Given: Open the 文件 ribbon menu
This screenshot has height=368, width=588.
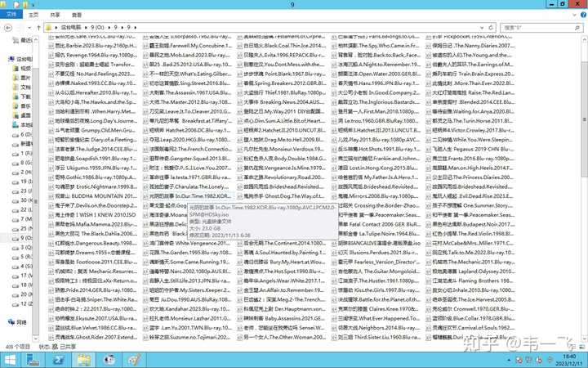Looking at the screenshot, I should coord(11,14).
